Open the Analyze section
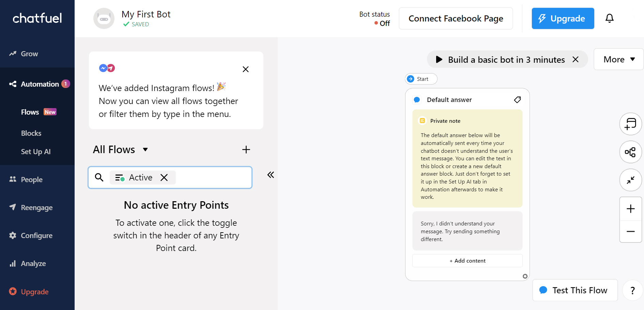The height and width of the screenshot is (310, 644). tap(33, 263)
